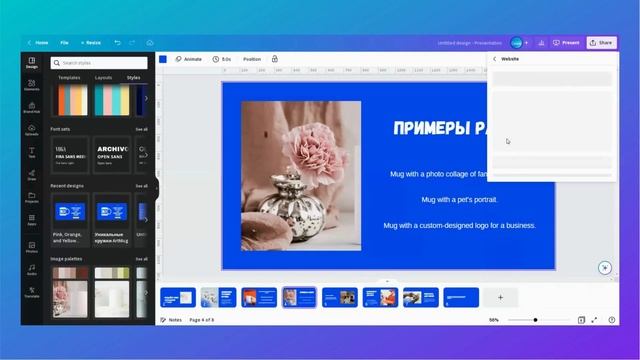Hide the page thumbnails with chevron
The image size is (640, 360).
point(387,281)
